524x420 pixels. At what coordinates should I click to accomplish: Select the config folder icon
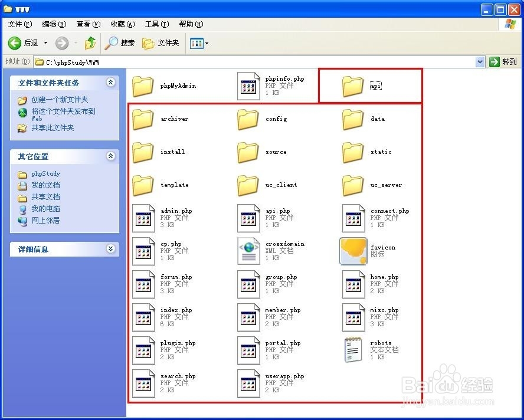[248, 119]
